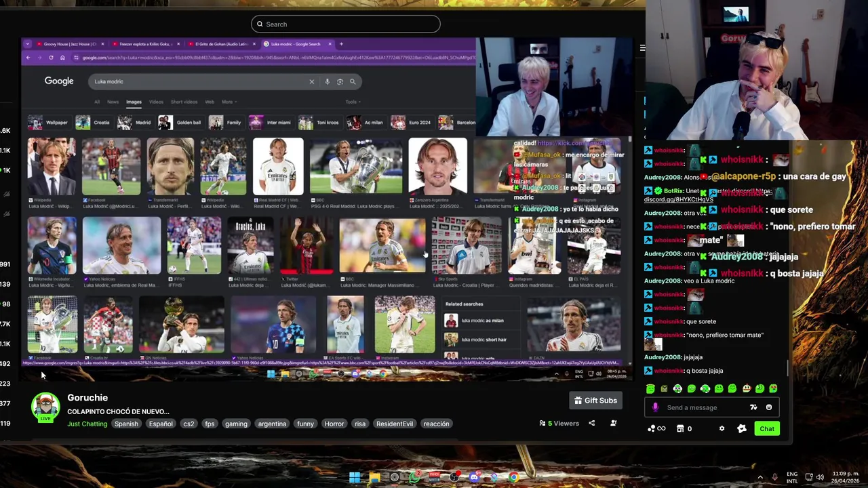Open the shop icon showing 0
The image size is (868, 488).
pos(684,428)
